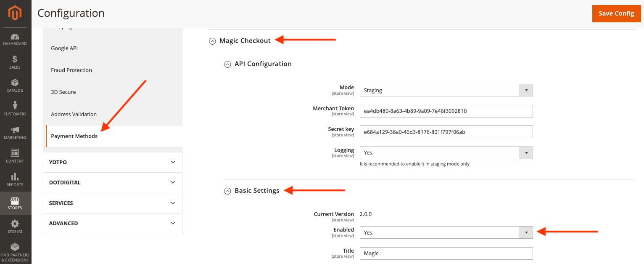
Task: Open the Sales sidebar menu
Action: coord(15,62)
